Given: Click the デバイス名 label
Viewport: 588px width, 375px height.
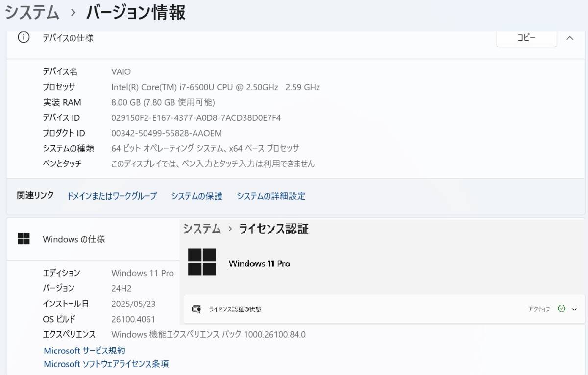Looking at the screenshot, I should click(60, 71).
